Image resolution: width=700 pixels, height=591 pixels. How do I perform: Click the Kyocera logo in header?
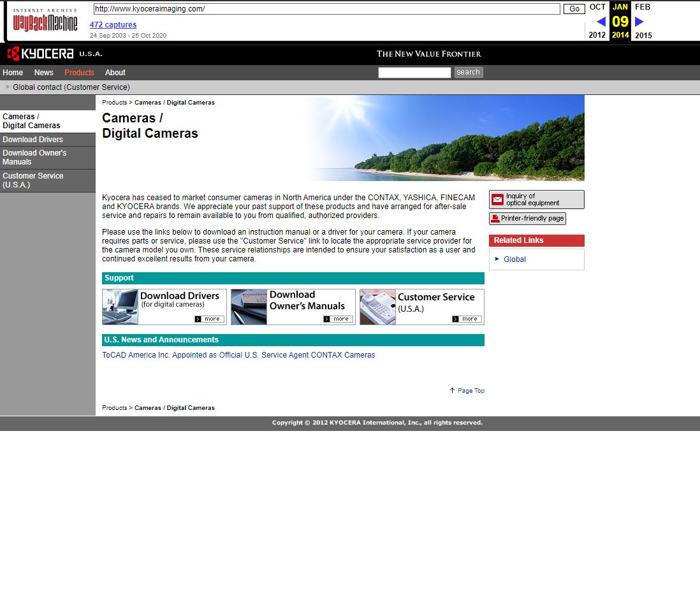(41, 54)
